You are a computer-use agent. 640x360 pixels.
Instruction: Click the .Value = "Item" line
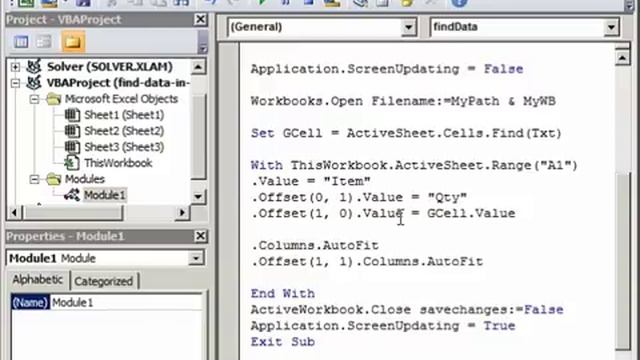click(311, 181)
